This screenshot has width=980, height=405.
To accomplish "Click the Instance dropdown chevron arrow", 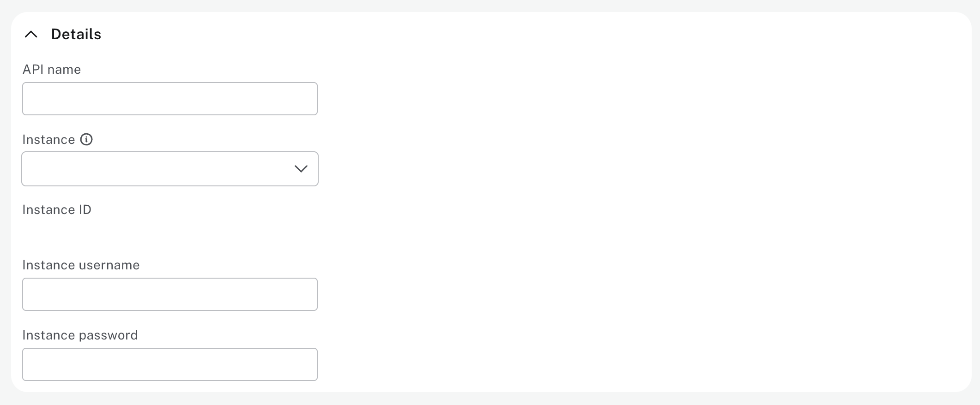I will coord(301,169).
